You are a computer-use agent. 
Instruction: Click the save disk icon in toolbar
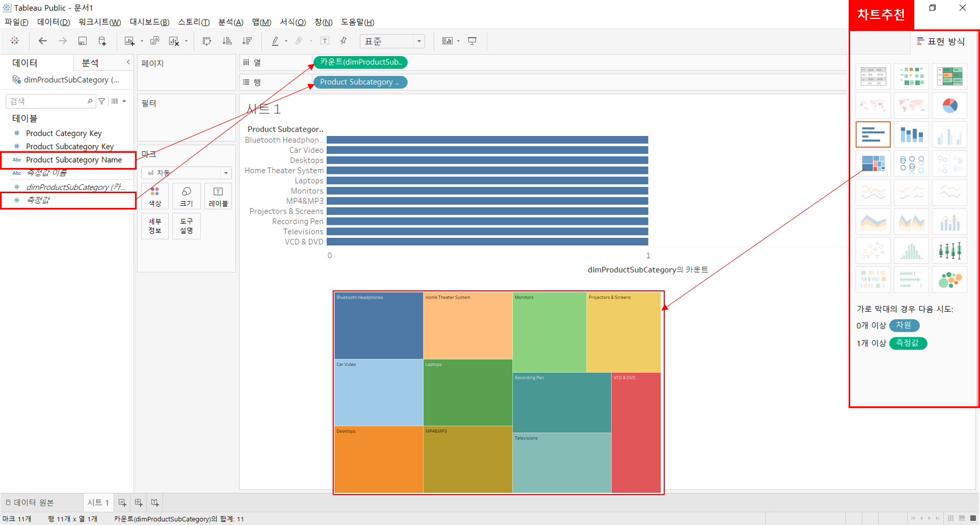(82, 41)
